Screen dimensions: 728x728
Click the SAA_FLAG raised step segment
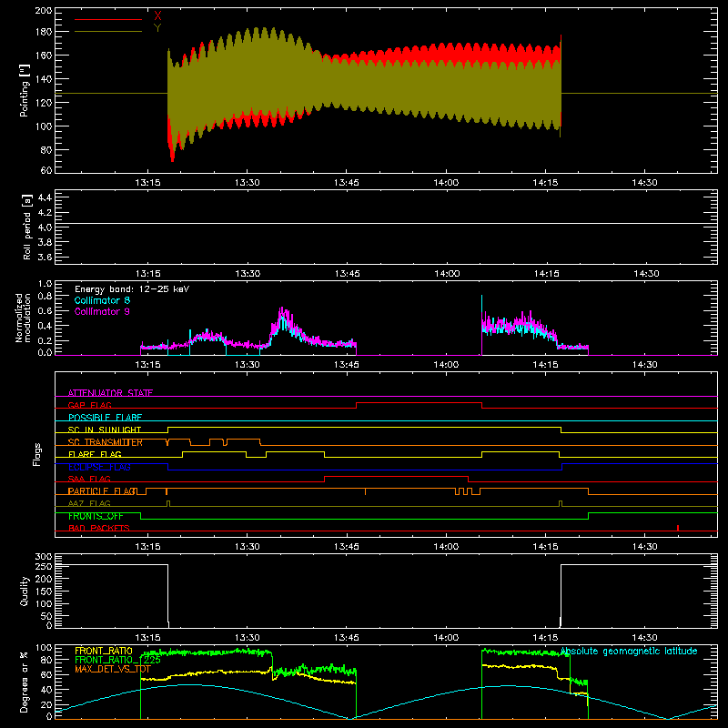coord(396,476)
